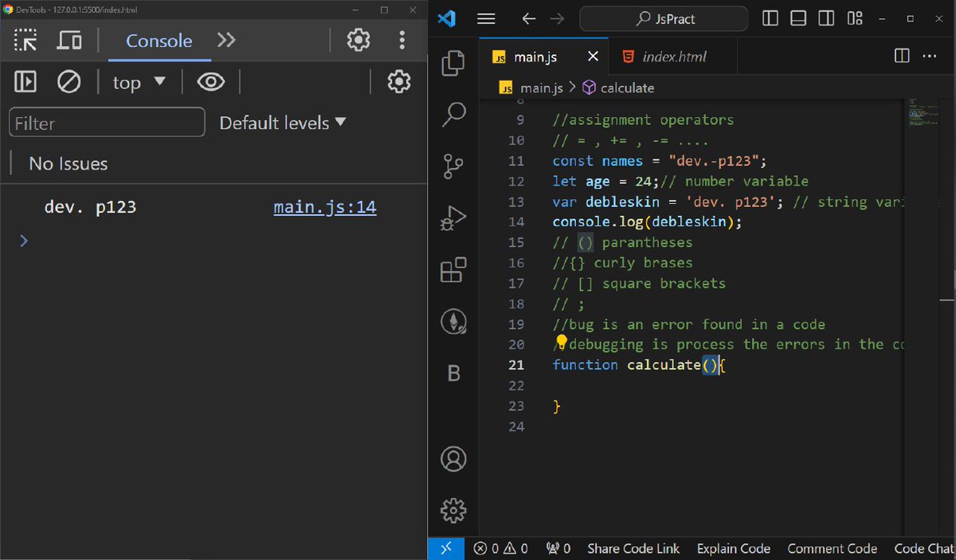Click the JsPract command center search box

point(663,18)
